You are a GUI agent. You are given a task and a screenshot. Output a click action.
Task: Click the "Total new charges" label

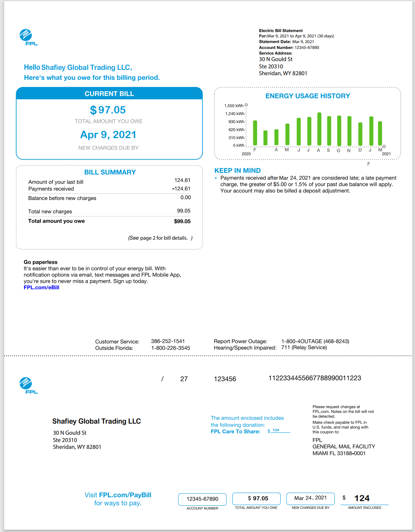(x=50, y=211)
